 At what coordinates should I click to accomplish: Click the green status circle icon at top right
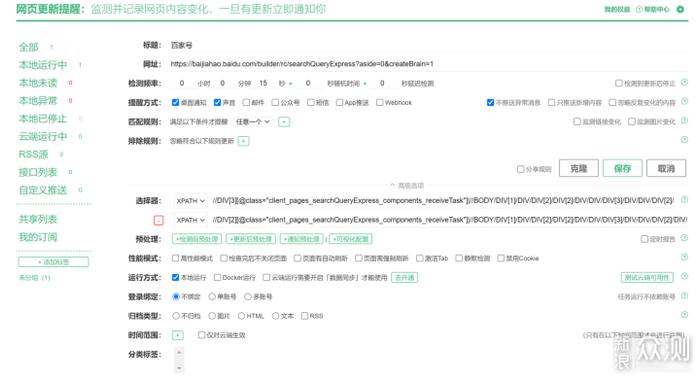(x=680, y=9)
